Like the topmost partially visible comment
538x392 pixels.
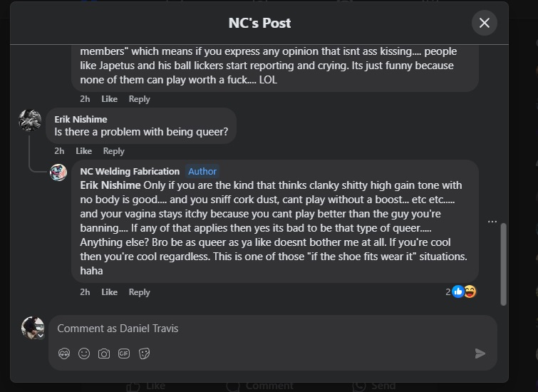point(109,99)
